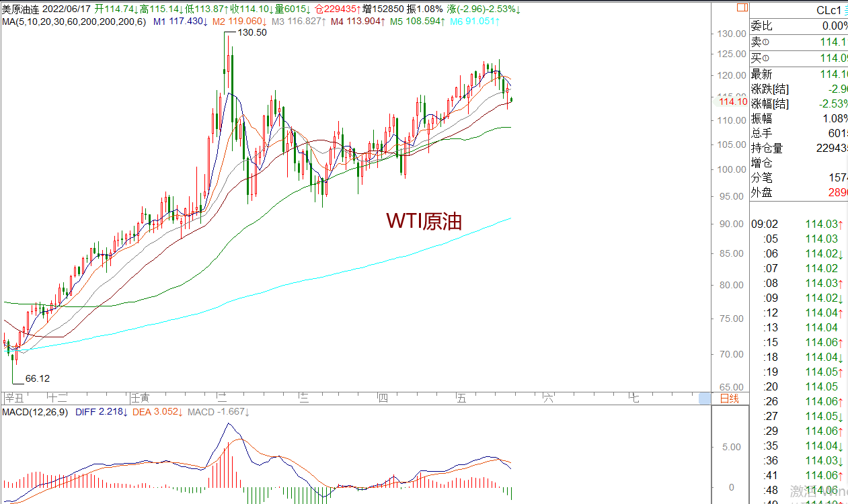Click the 总手 total volume row
The height and width of the screenshot is (504, 848).
coord(799,133)
